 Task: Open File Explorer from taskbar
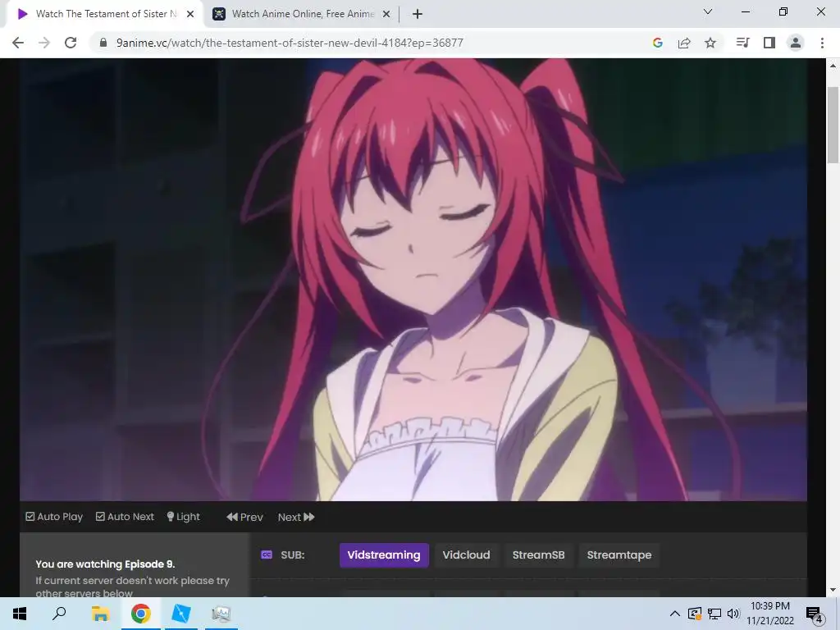[100, 614]
